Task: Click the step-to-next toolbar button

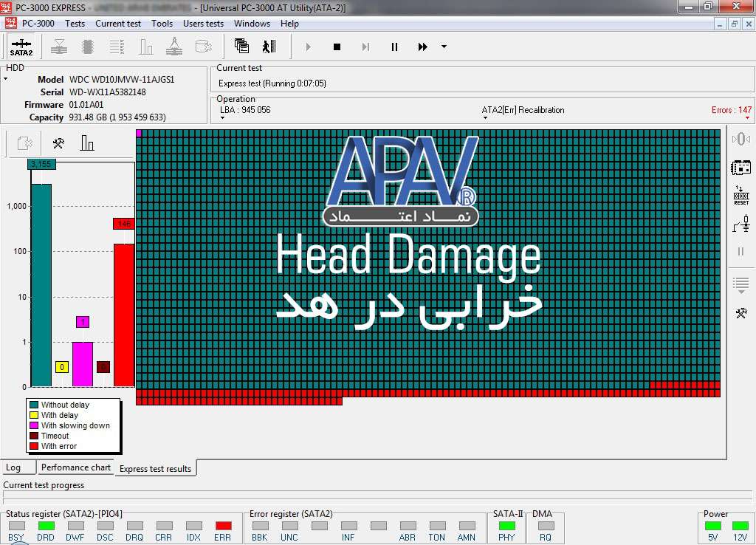Action: (x=366, y=47)
